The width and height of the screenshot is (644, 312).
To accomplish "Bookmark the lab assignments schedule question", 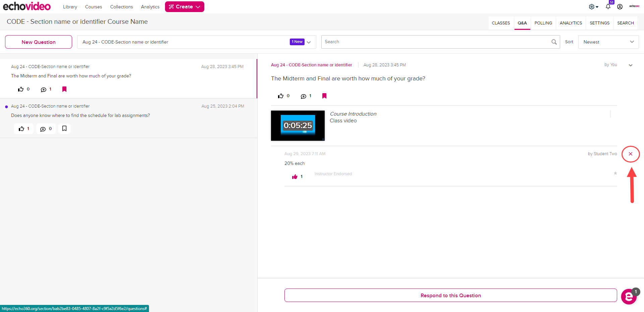I will 64,129.
